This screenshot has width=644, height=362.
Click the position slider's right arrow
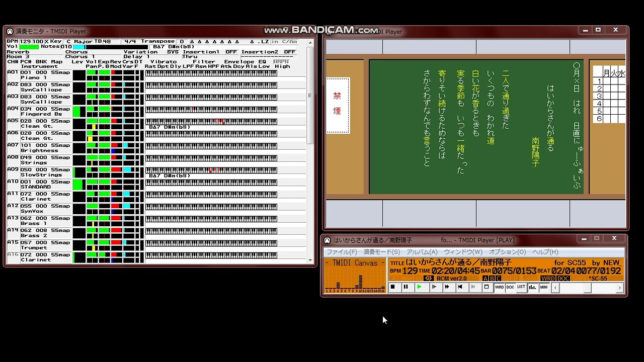click(x=620, y=288)
